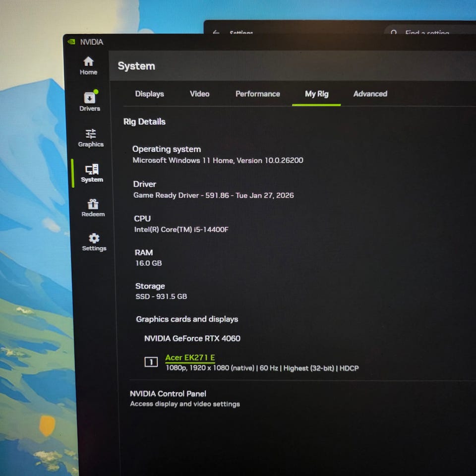Click search icon in Settings window behind
476x476 pixels.
394,32
